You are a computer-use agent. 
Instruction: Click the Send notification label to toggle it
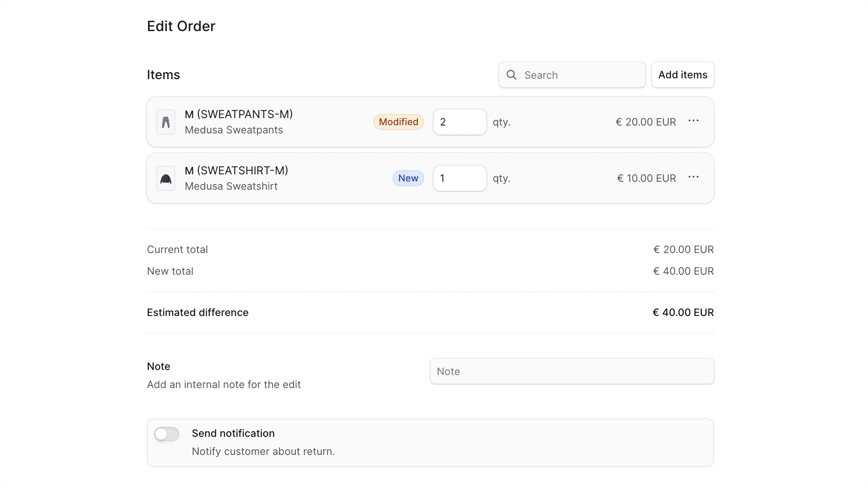pyautogui.click(x=233, y=433)
